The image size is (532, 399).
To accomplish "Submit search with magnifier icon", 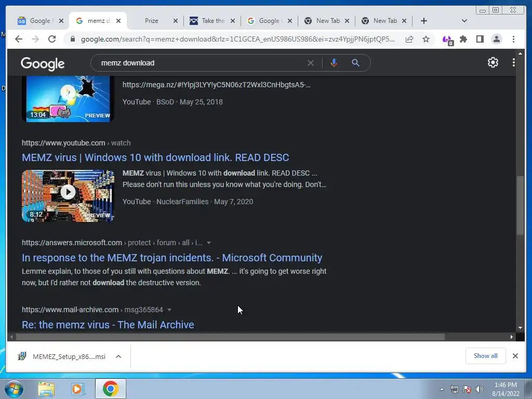I will coord(355,63).
